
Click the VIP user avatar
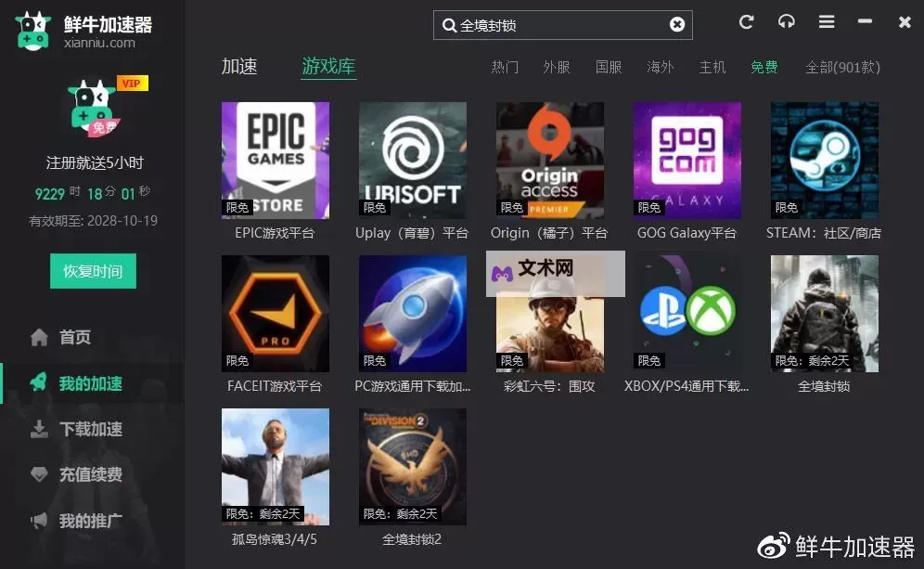point(95,110)
